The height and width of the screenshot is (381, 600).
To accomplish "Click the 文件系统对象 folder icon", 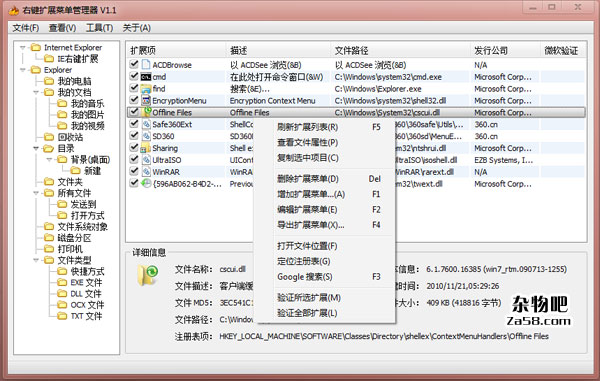I will click(49, 226).
